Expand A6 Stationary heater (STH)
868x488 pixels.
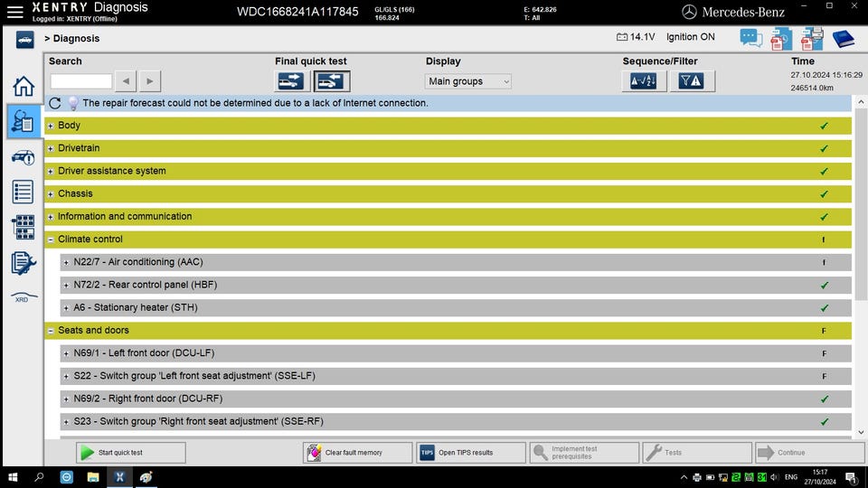(x=66, y=307)
